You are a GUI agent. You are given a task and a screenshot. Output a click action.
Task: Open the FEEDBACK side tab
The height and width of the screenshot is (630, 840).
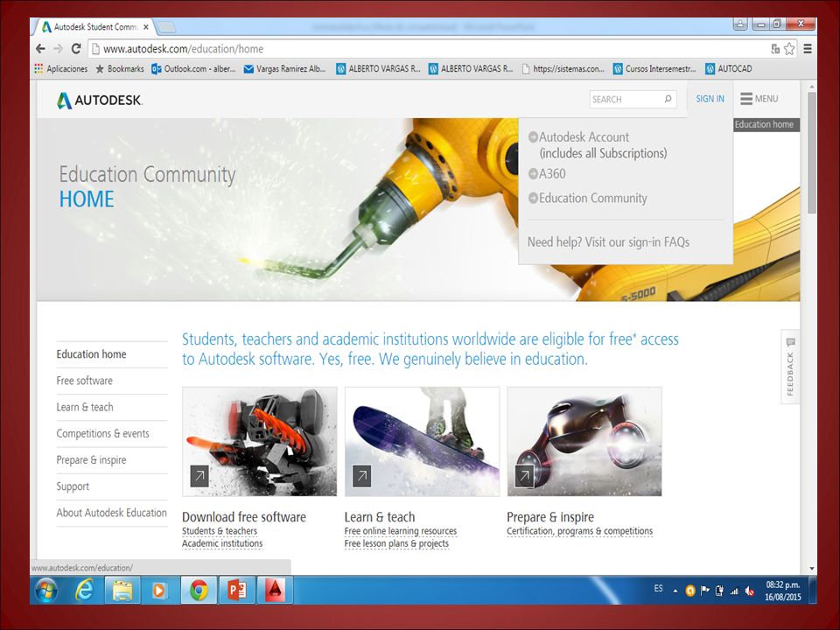point(790,367)
